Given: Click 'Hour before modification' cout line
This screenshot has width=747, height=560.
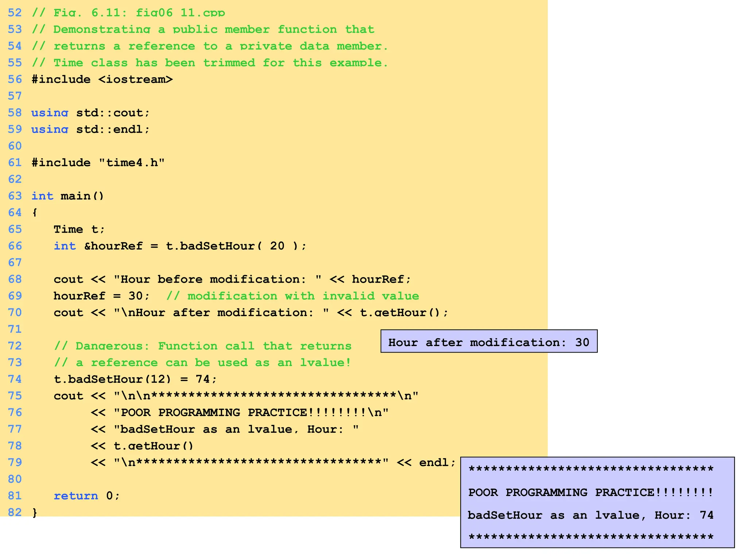Looking at the screenshot, I should pos(232,279).
